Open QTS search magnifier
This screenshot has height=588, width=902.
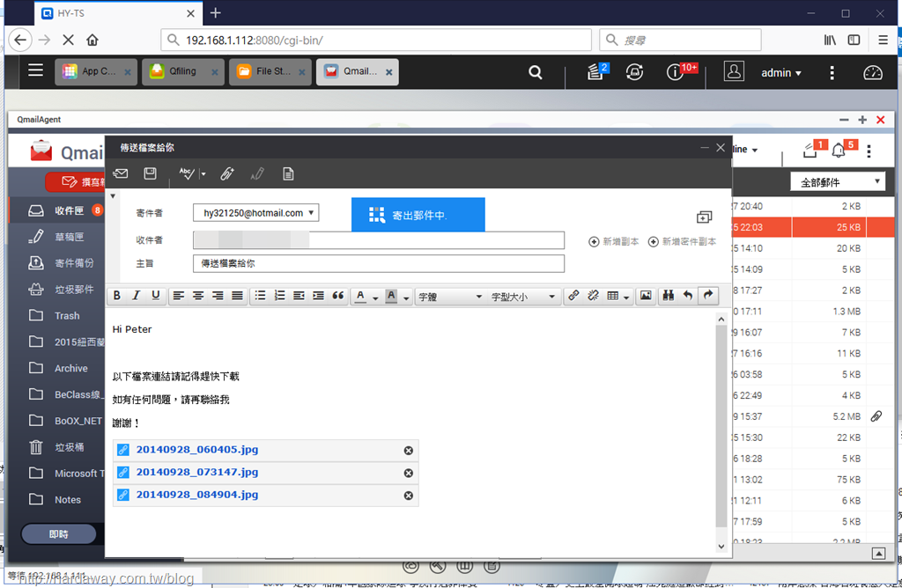point(536,72)
